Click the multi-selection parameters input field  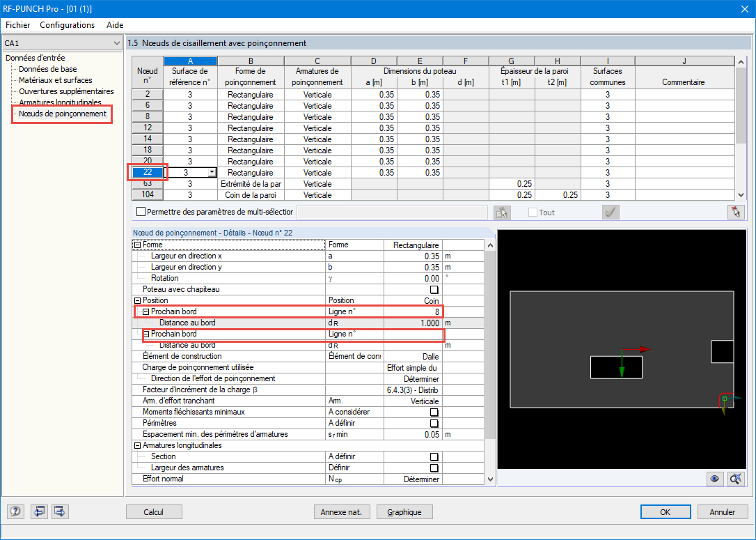tap(392, 213)
